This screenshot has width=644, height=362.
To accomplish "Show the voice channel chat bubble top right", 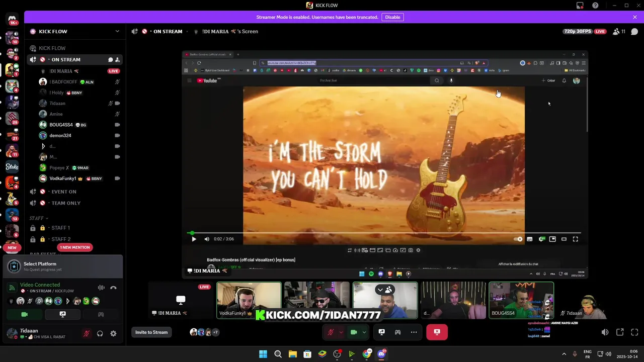I will click(x=634, y=31).
